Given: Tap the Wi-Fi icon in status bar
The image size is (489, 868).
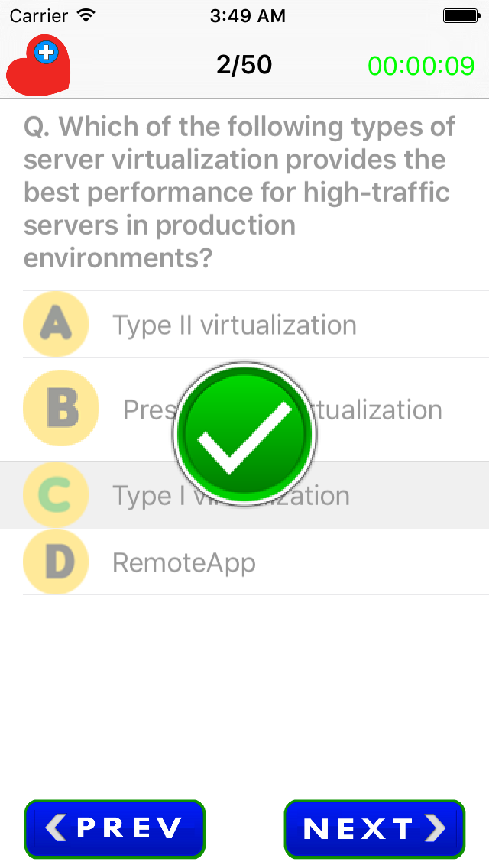Looking at the screenshot, I should (86, 15).
